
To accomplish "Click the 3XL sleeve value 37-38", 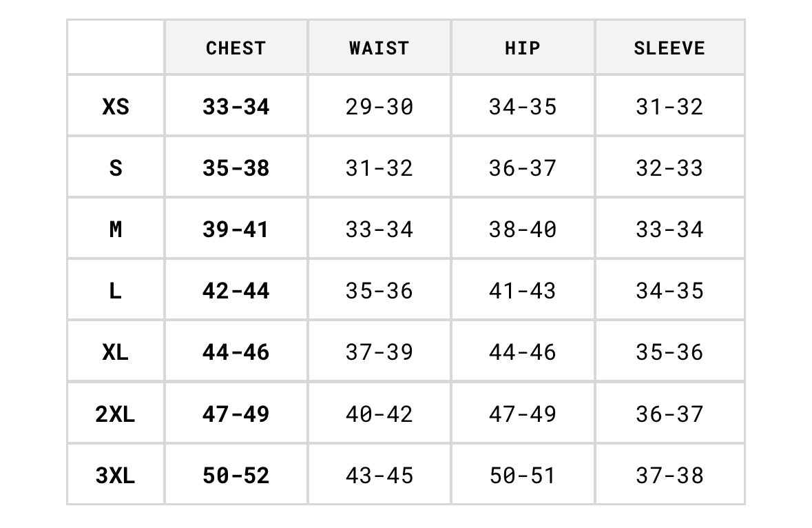I will tap(669, 475).
